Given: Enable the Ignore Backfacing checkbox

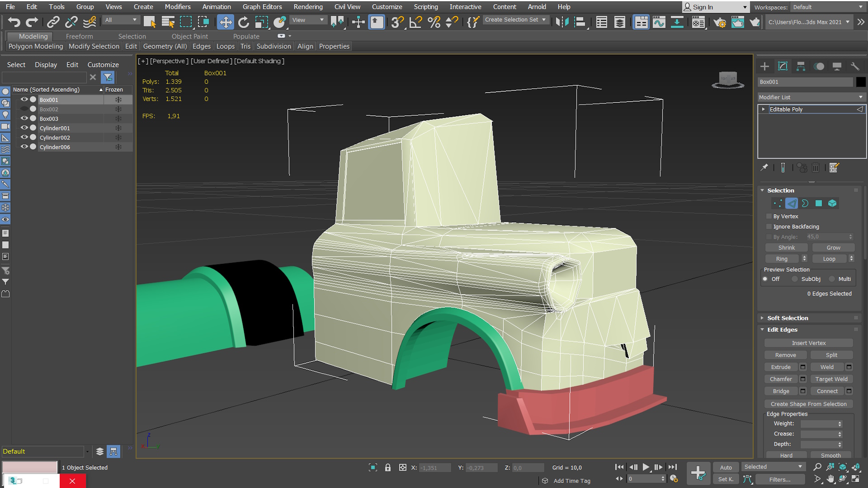Looking at the screenshot, I should [x=769, y=226].
